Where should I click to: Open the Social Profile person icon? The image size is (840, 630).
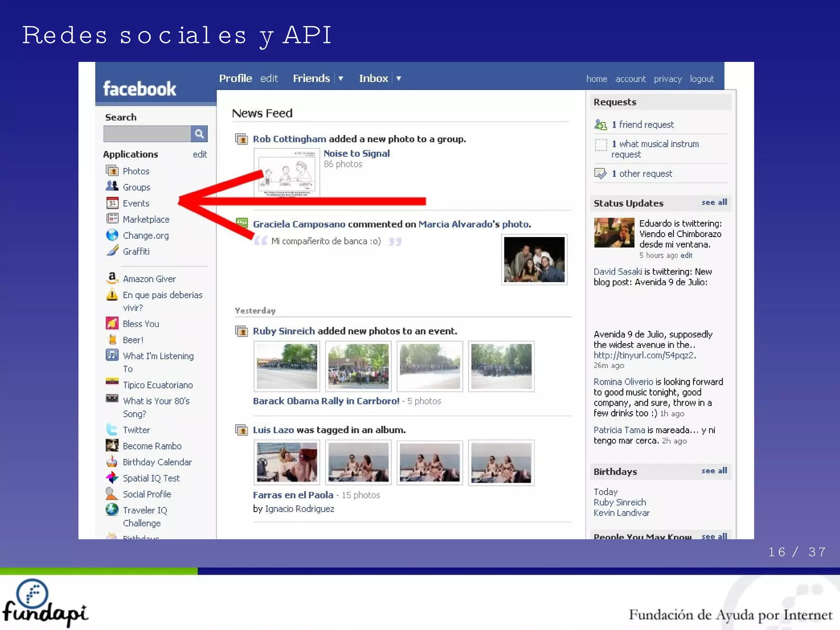tap(111, 493)
